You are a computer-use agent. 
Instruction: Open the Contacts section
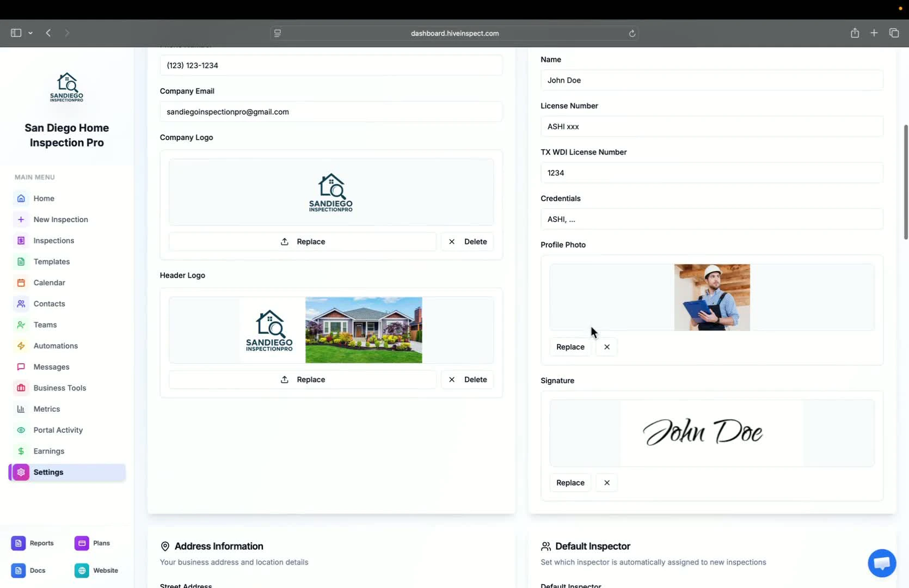48,304
